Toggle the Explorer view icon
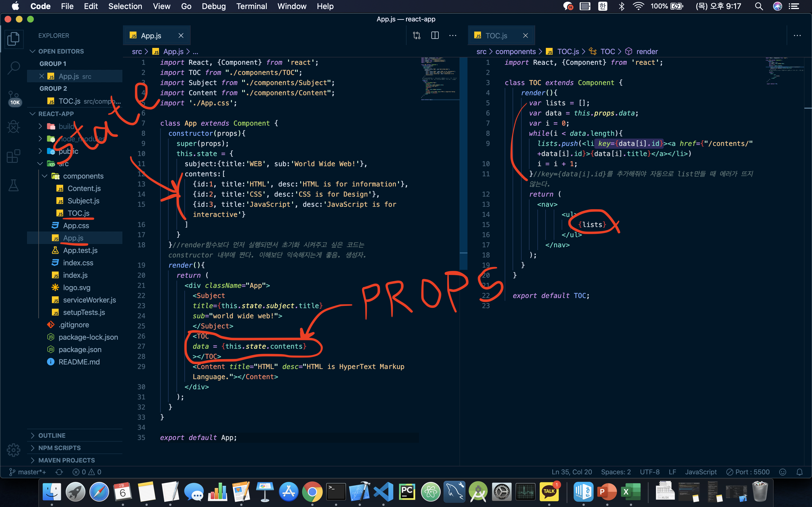 pyautogui.click(x=14, y=39)
